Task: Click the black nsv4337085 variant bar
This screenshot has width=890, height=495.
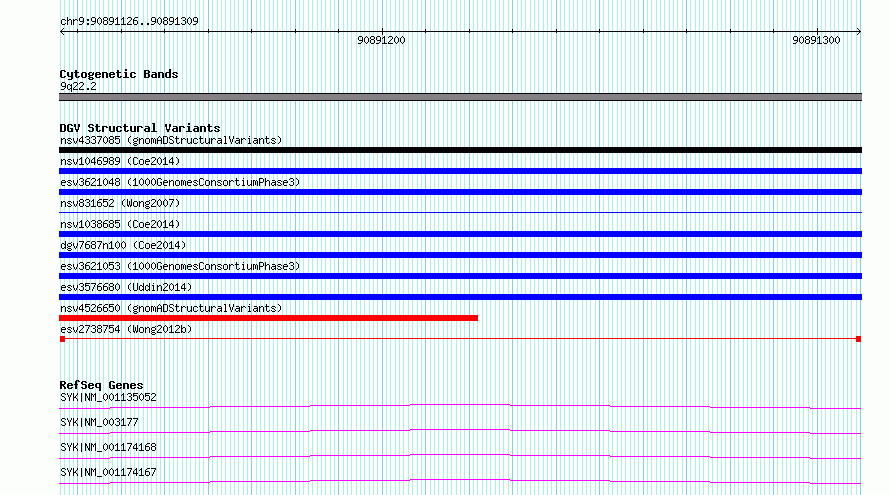Action: [x=460, y=150]
